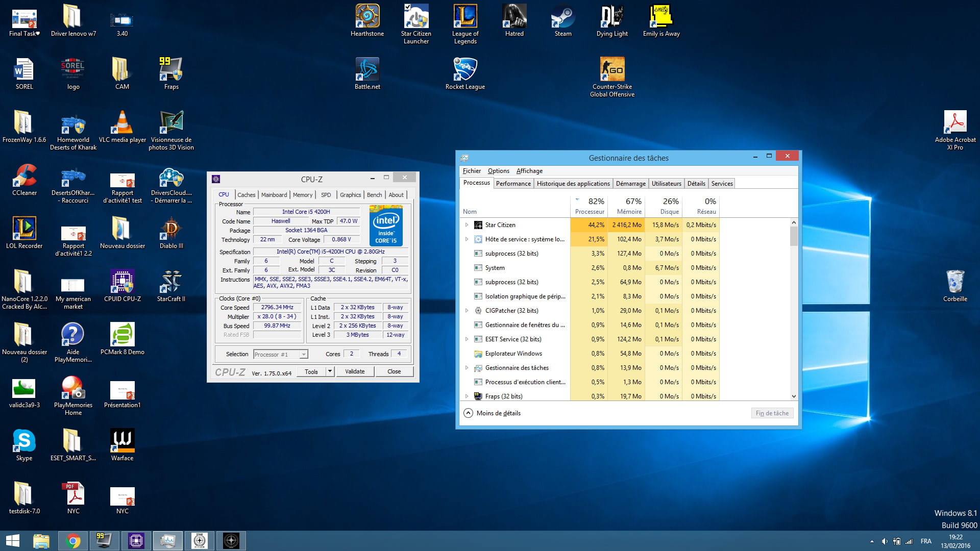Open the Steam desktop shortcut
Image resolution: width=980 pixels, height=551 pixels.
(563, 17)
